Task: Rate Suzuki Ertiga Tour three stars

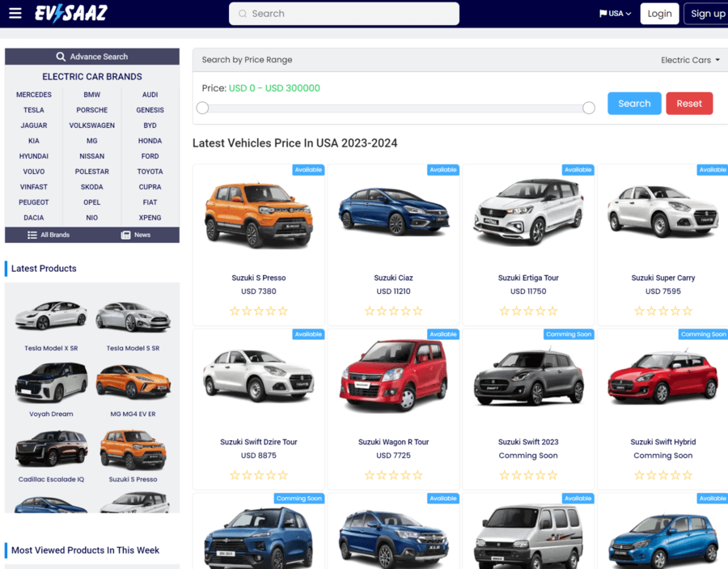Action: point(528,311)
